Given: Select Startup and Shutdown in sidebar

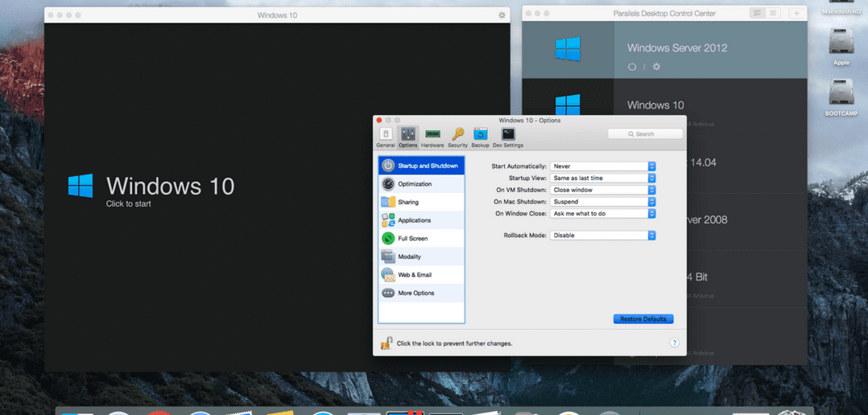Looking at the screenshot, I should pyautogui.click(x=421, y=165).
